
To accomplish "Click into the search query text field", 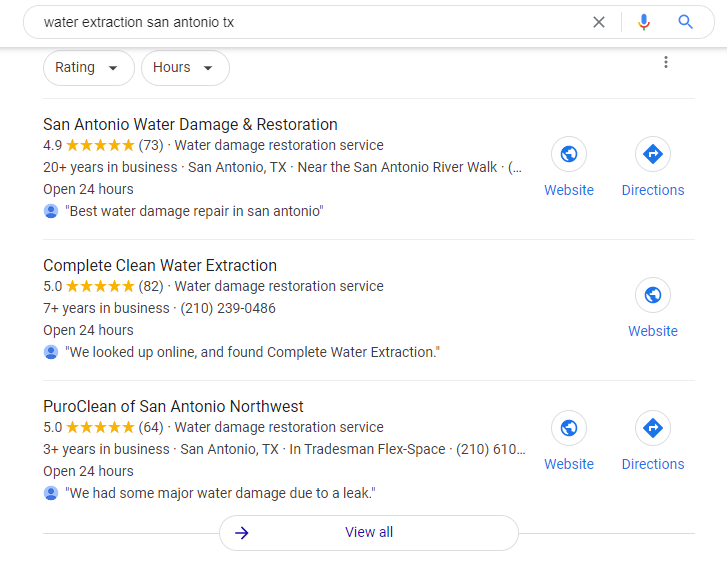I will click(x=300, y=22).
